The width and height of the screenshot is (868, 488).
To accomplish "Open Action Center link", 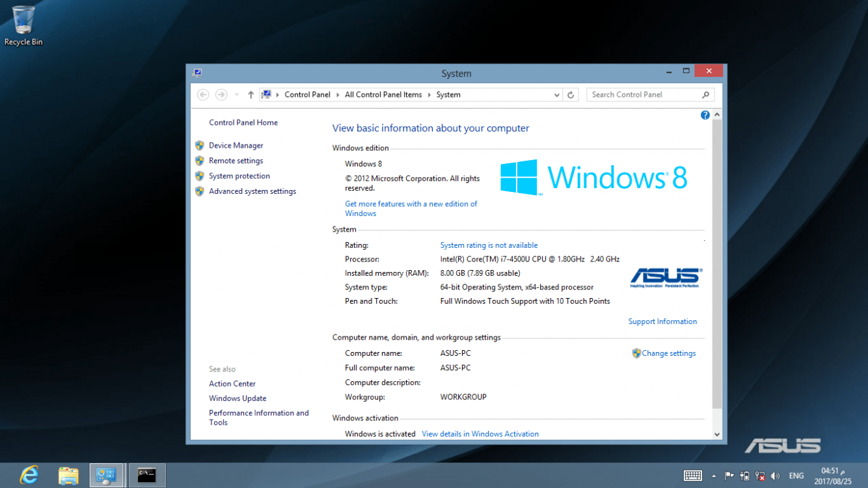I will click(x=232, y=384).
